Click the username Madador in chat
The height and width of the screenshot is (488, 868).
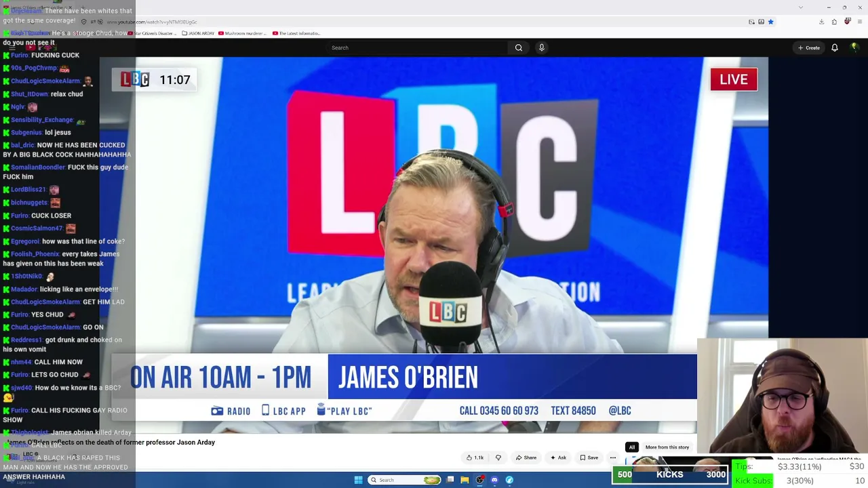coord(24,289)
